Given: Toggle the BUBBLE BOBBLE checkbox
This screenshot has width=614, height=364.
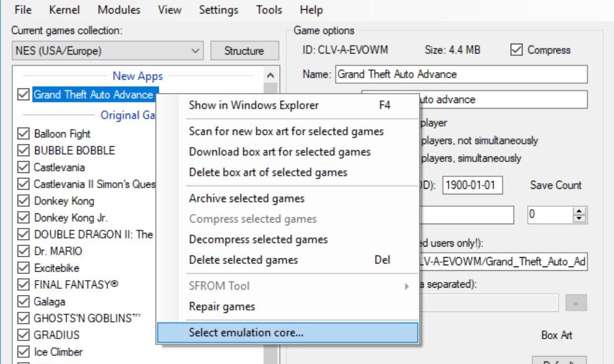Looking at the screenshot, I should click(24, 150).
